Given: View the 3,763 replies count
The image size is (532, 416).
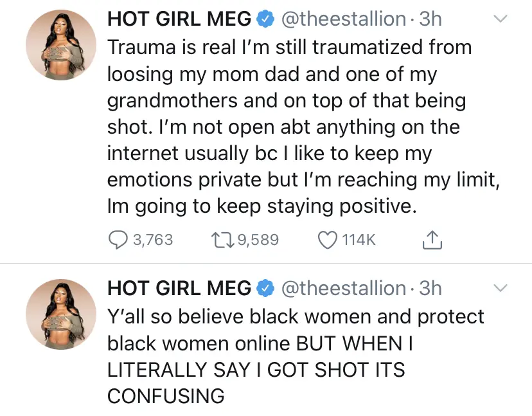Looking at the screenshot, I should [x=153, y=240].
